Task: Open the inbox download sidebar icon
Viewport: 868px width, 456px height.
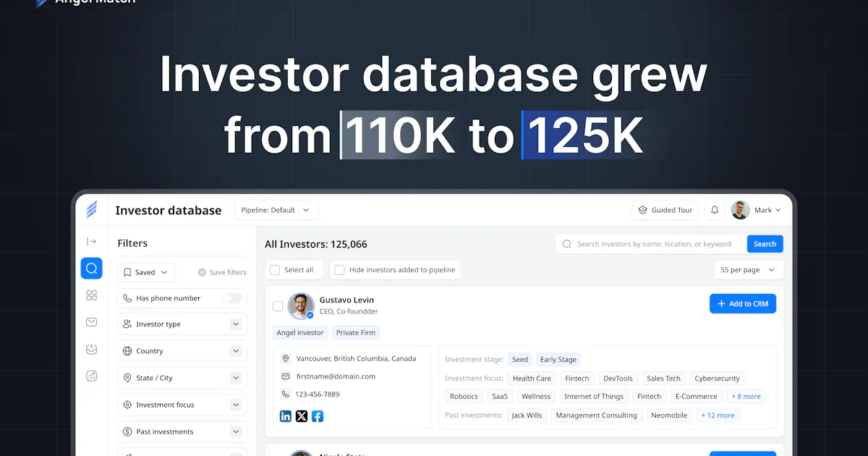Action: point(91,349)
